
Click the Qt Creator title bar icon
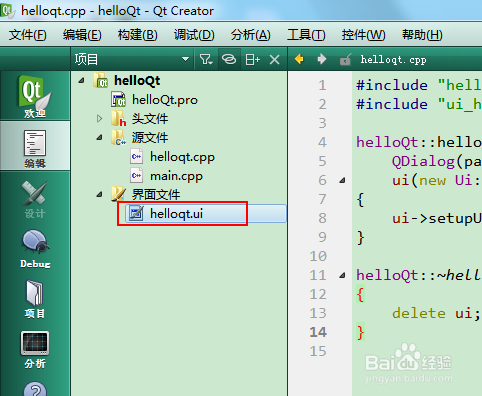click(7, 10)
